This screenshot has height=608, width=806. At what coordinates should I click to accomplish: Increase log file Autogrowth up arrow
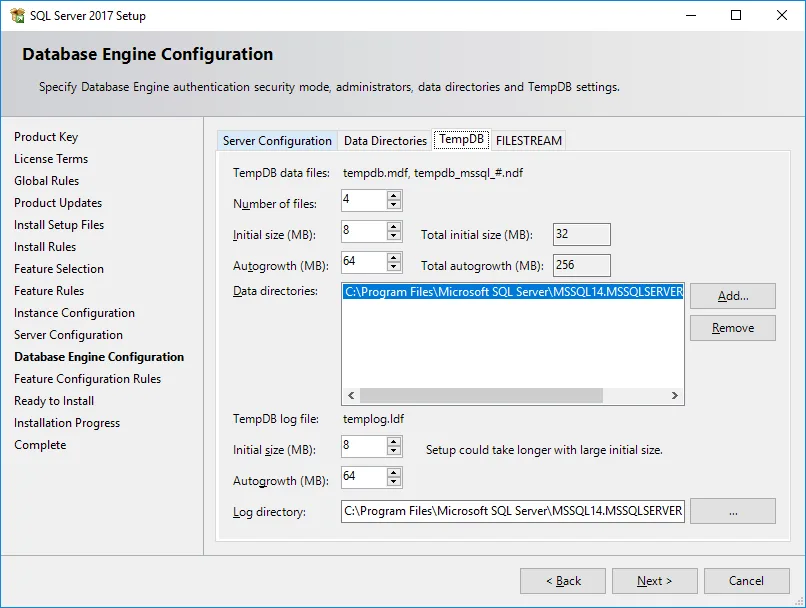tap(394, 473)
